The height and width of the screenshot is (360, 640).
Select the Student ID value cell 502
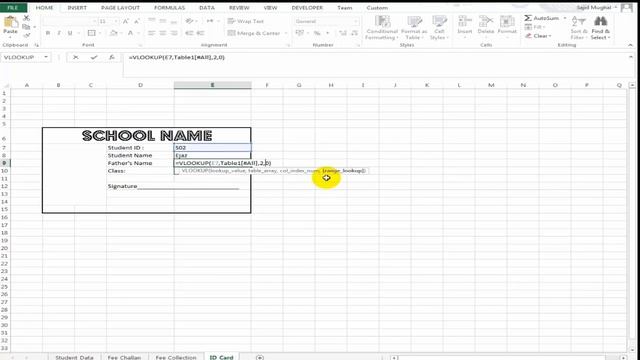pyautogui.click(x=213, y=148)
